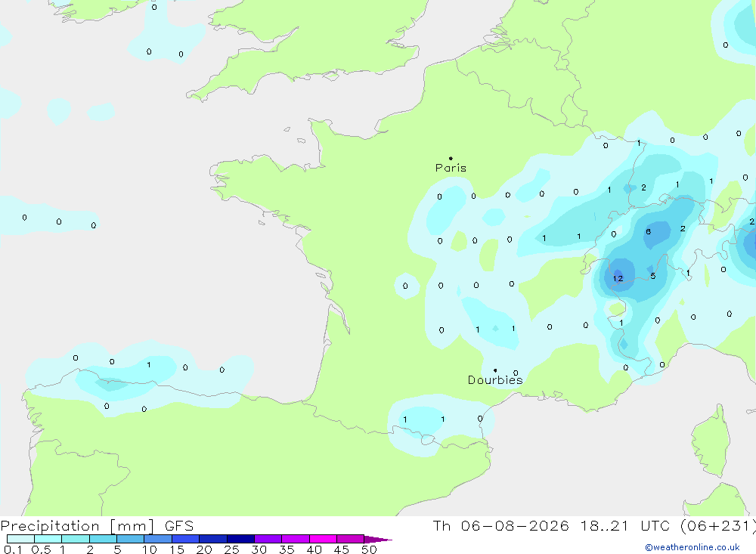This screenshot has width=756, height=554.
Task: Click the '25' legend scale label
Action: (231, 549)
